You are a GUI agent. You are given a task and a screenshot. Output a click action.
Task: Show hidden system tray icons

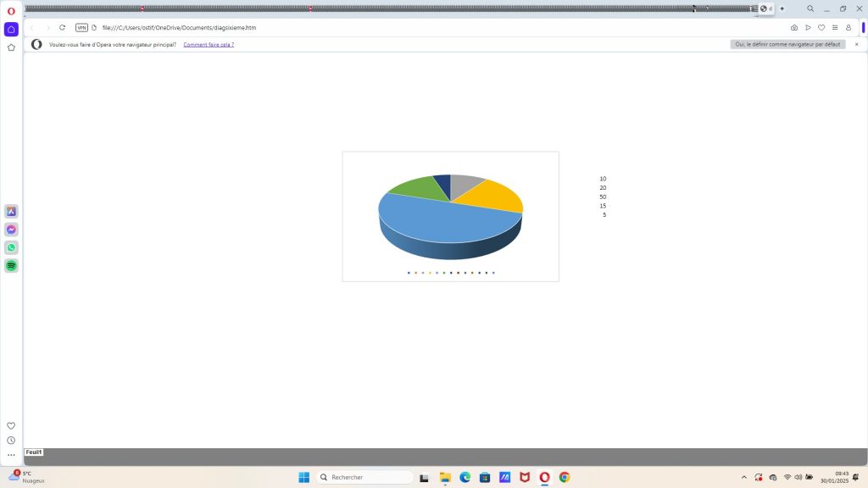click(x=744, y=477)
